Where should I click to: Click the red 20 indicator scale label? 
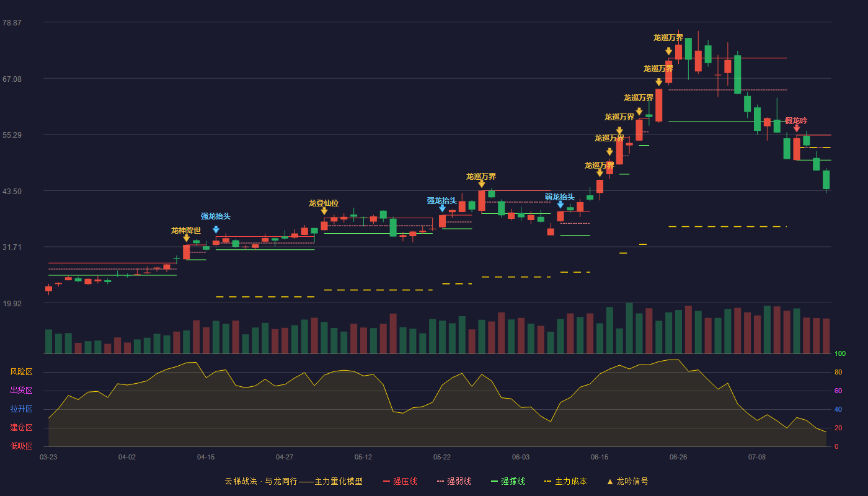[838, 428]
